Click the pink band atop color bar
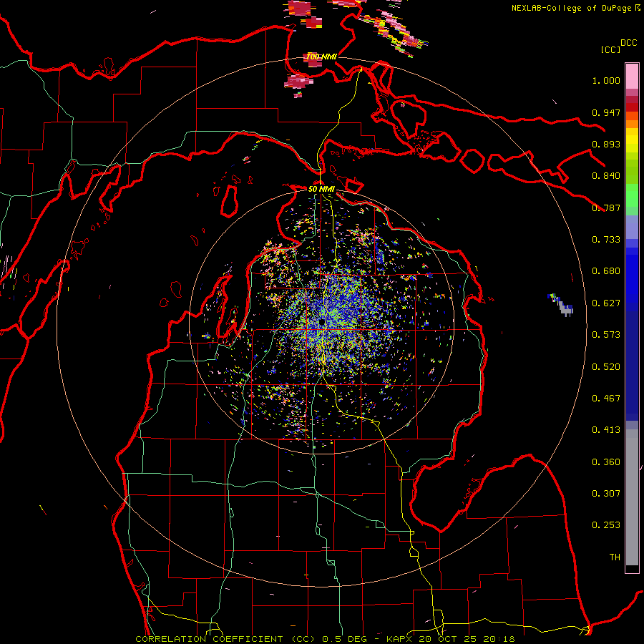Image resolution: width=644 pixels, height=644 pixels. [632, 76]
